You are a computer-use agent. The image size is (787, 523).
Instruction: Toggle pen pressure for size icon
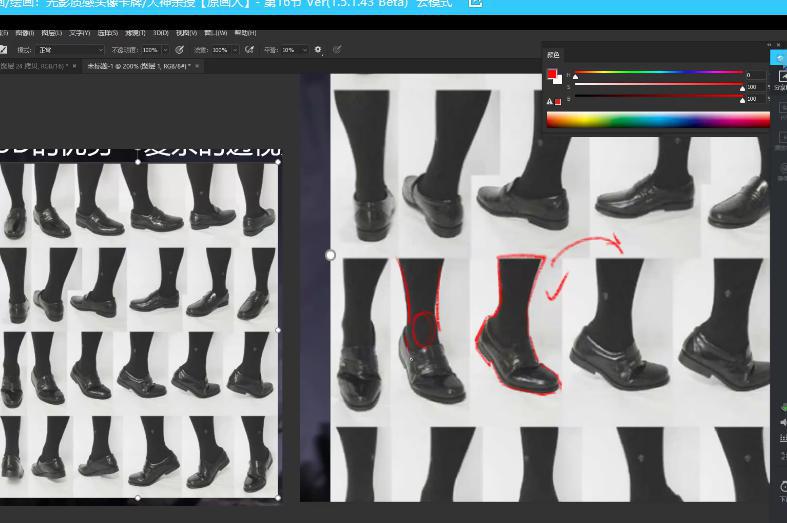pos(337,50)
